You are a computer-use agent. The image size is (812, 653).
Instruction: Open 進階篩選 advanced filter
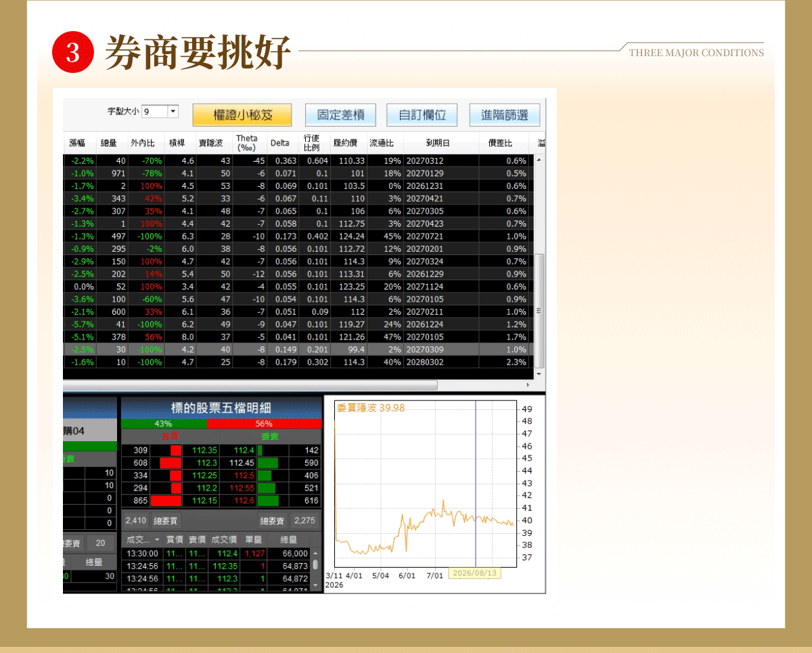(x=505, y=114)
